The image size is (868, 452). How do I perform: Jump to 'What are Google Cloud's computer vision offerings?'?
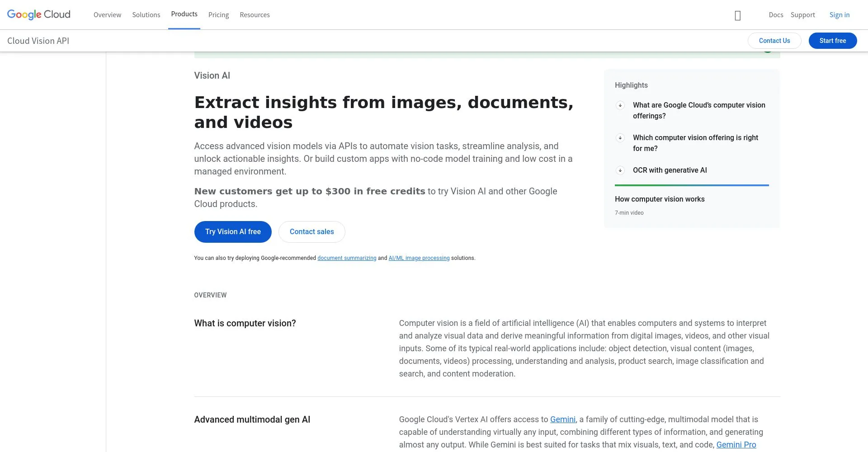(699, 111)
